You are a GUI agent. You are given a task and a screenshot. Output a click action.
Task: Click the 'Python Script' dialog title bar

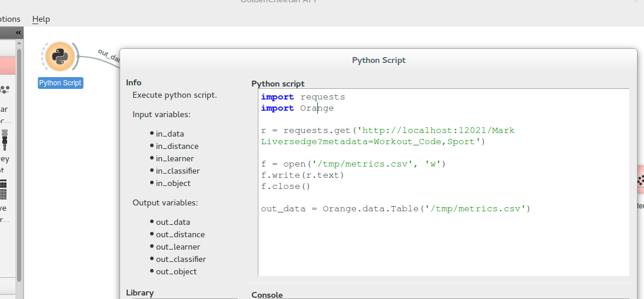pos(379,60)
